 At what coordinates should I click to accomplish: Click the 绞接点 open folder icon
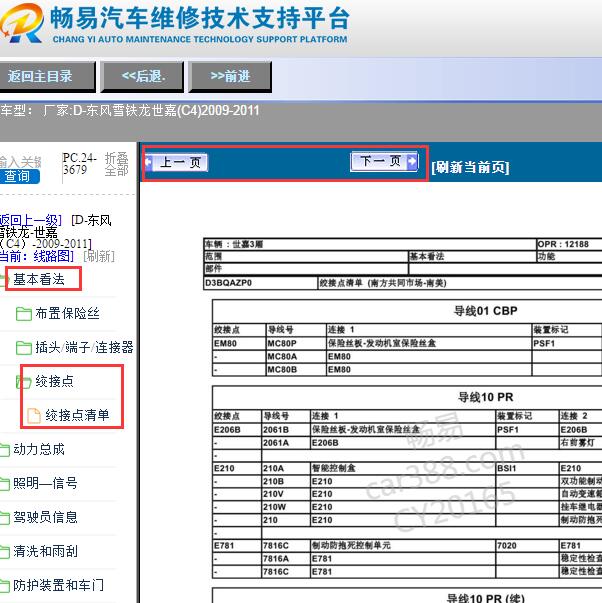point(23,382)
